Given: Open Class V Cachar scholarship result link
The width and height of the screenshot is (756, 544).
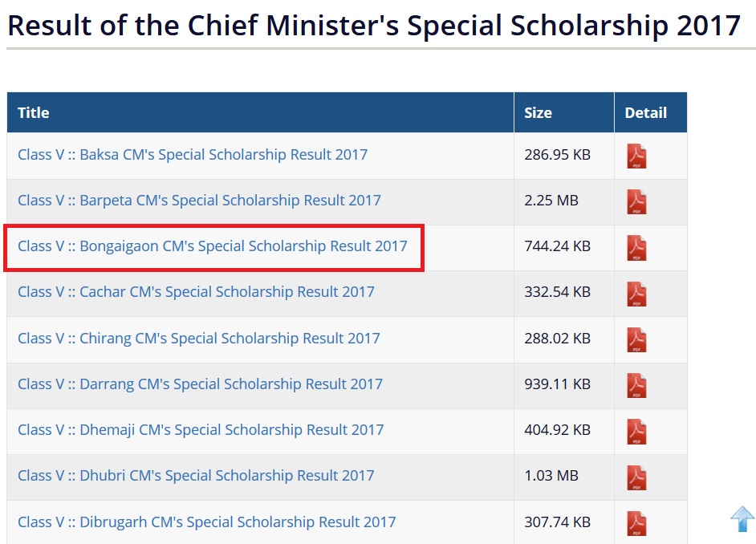Looking at the screenshot, I should coord(196,292).
